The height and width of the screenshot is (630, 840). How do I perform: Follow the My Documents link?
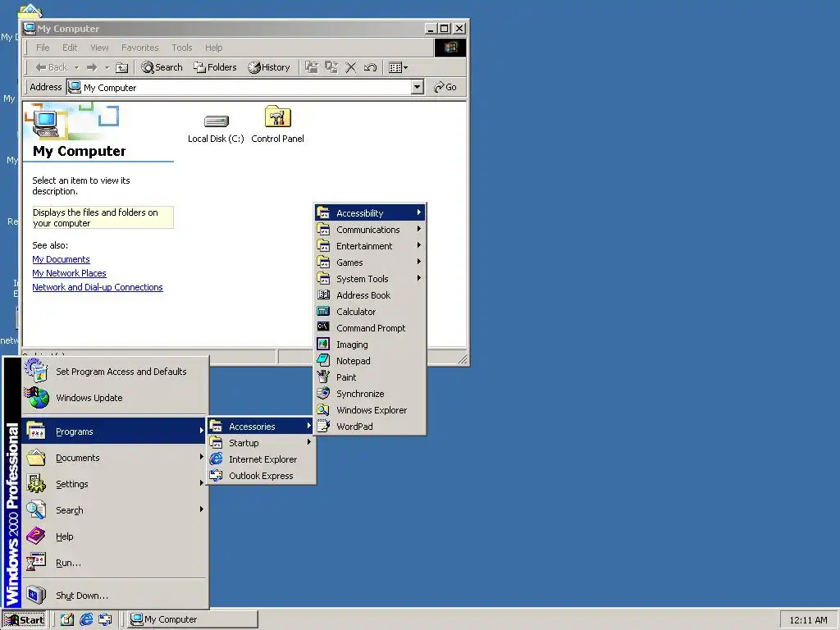click(61, 259)
